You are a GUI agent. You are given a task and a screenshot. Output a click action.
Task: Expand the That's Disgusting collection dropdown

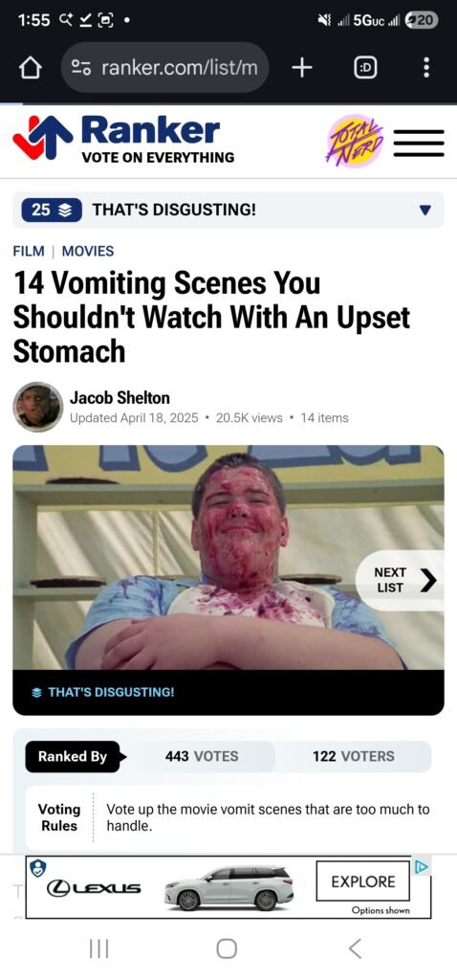point(424,210)
